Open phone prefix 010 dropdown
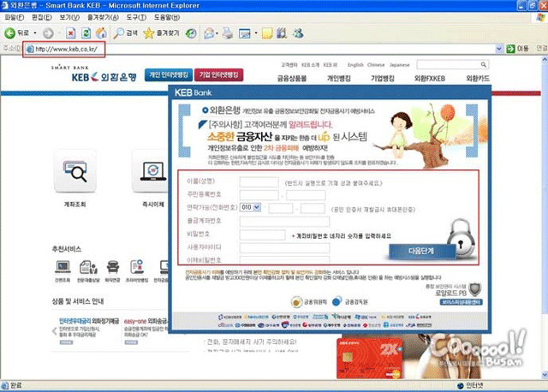The image size is (548, 392). click(257, 207)
